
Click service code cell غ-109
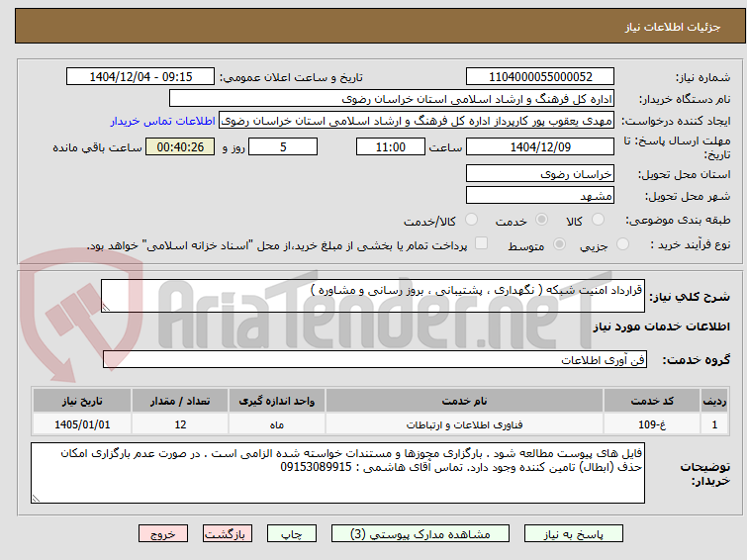(x=652, y=424)
